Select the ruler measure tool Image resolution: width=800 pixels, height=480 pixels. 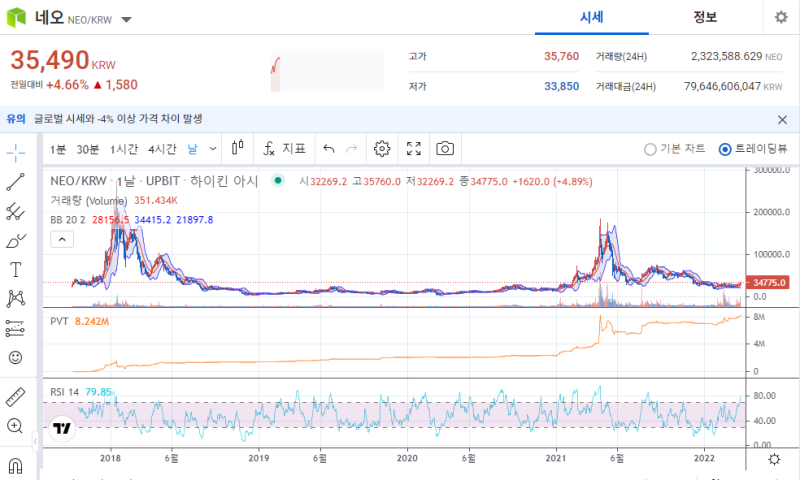15,397
